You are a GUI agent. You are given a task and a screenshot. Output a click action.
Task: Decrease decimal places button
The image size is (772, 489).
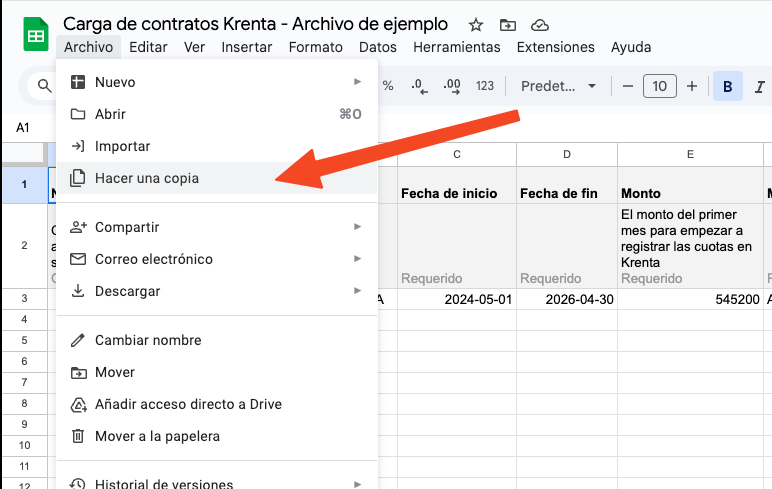point(419,86)
